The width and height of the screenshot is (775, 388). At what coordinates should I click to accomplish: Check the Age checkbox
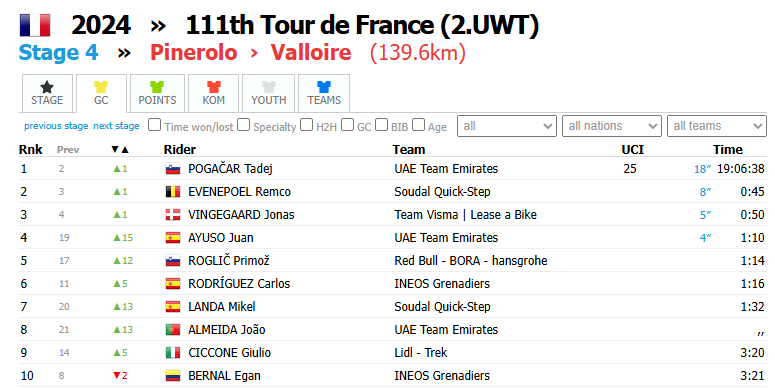(419, 125)
